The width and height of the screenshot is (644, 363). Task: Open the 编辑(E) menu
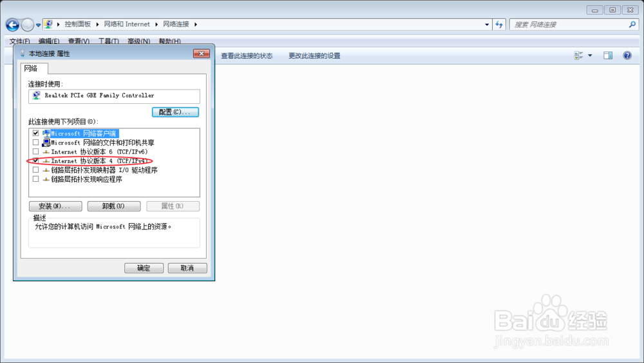pyautogui.click(x=49, y=41)
